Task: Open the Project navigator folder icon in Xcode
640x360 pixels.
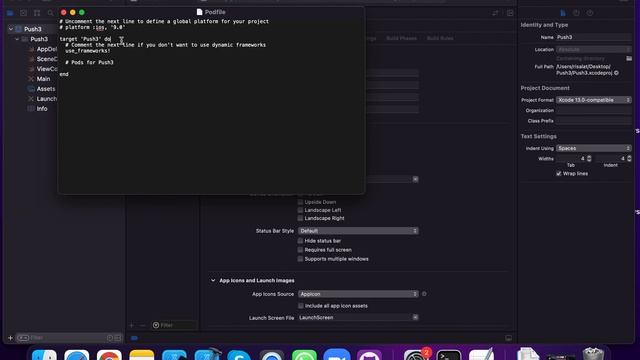Action: tap(10, 13)
